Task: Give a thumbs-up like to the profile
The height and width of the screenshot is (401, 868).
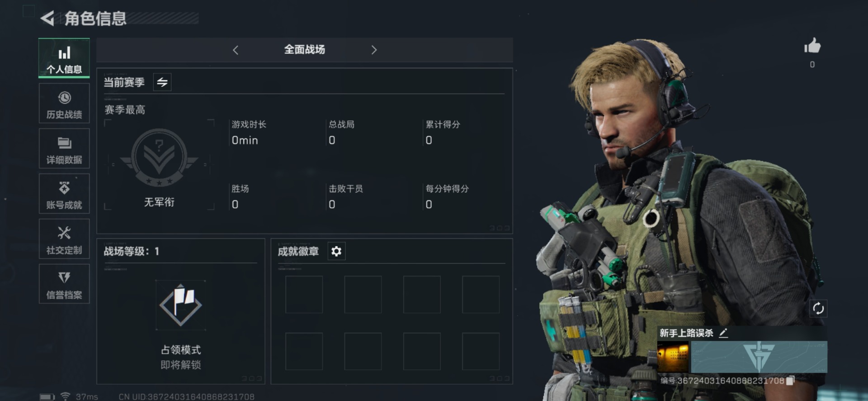Action: pyautogui.click(x=812, y=46)
